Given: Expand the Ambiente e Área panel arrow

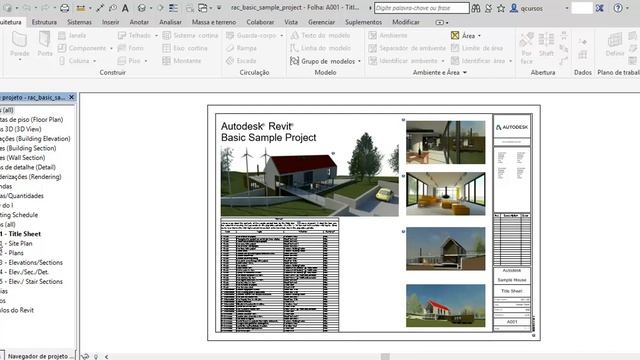Looking at the screenshot, I should [464, 72].
